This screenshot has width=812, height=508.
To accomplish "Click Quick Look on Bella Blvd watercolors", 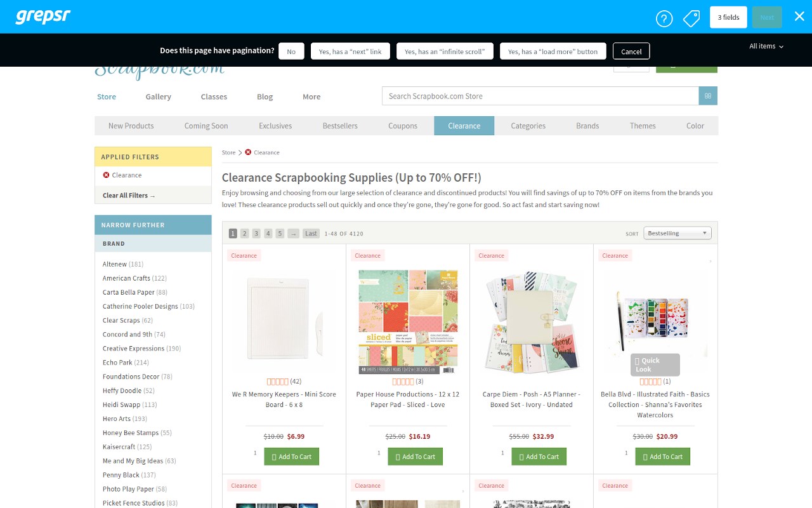I will coord(655,364).
